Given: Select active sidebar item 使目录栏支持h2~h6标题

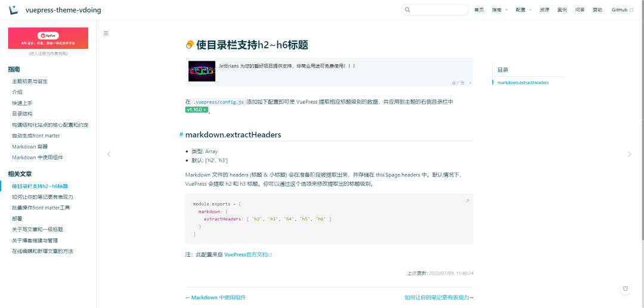Looking at the screenshot, I should 40,186.
